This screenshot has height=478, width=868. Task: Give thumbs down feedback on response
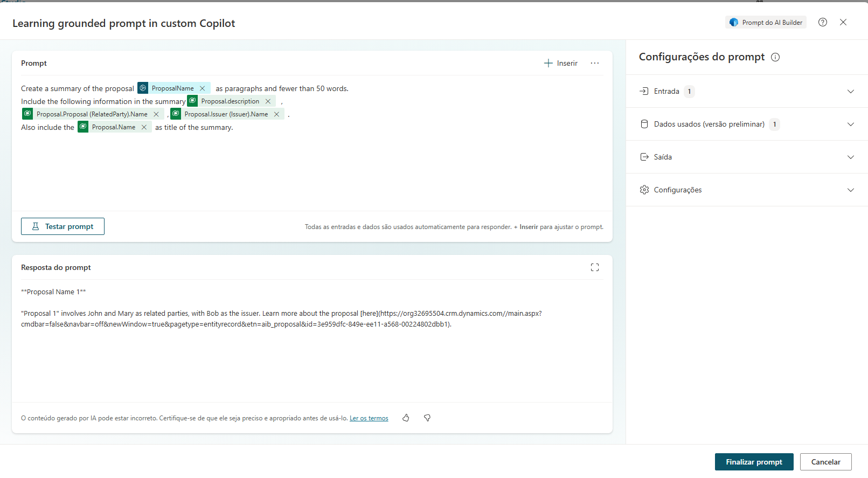pos(427,418)
